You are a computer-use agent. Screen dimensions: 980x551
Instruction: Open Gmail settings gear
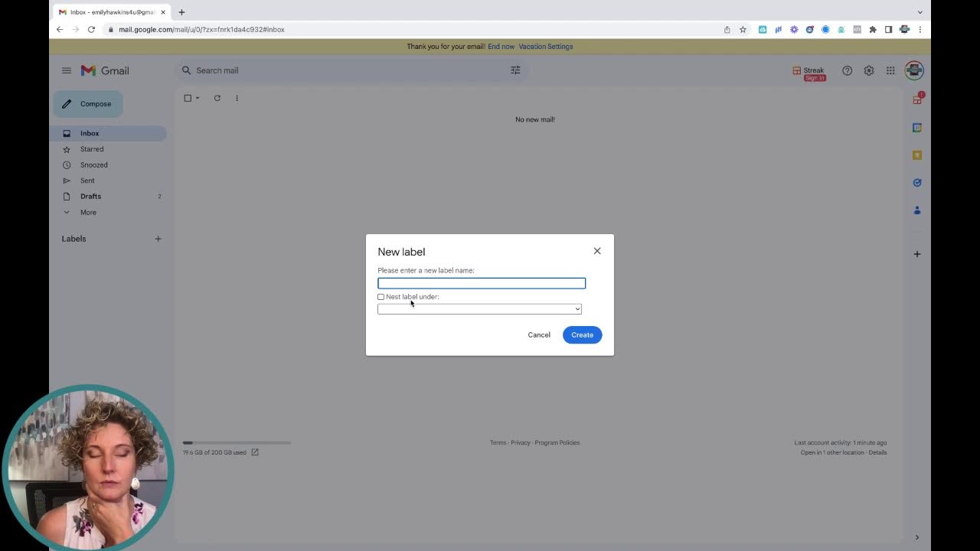click(869, 70)
